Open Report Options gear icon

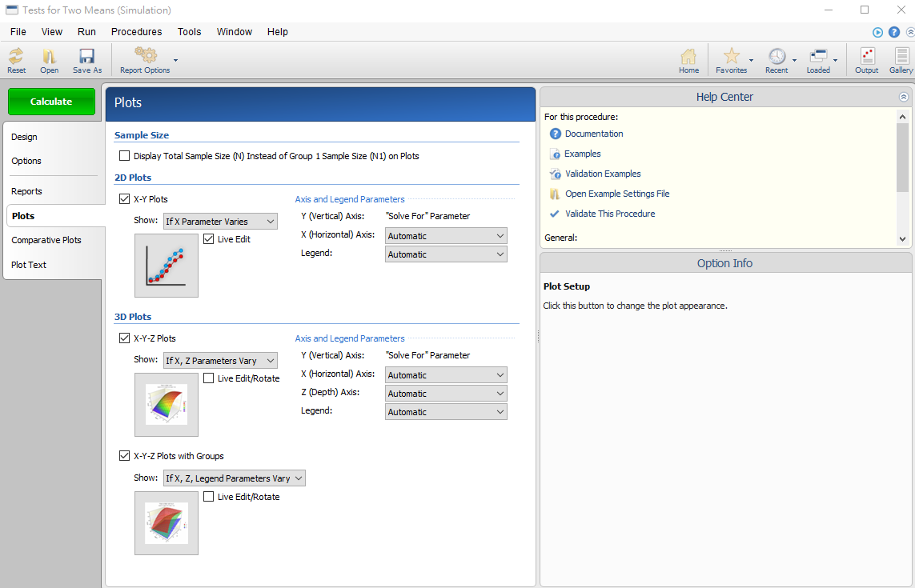click(x=145, y=55)
